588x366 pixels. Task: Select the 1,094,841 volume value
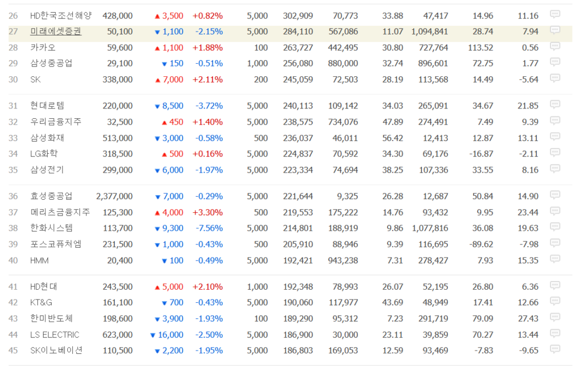(x=430, y=32)
